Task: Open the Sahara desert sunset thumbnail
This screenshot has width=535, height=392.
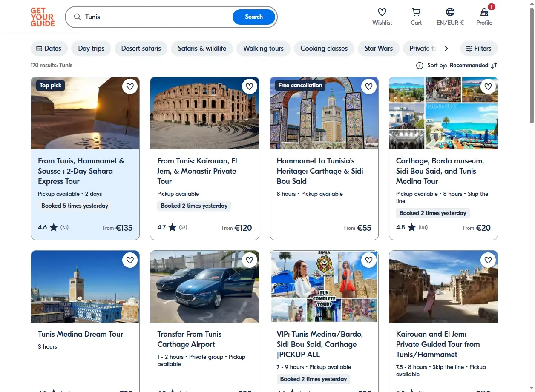Action: pos(85,113)
